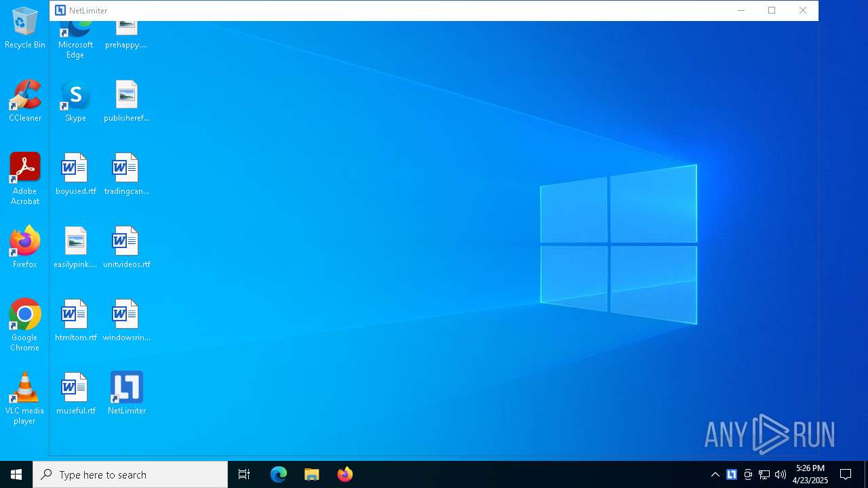The width and height of the screenshot is (868, 488).
Task: Select the NetLimiter desktop shortcut
Action: (126, 394)
